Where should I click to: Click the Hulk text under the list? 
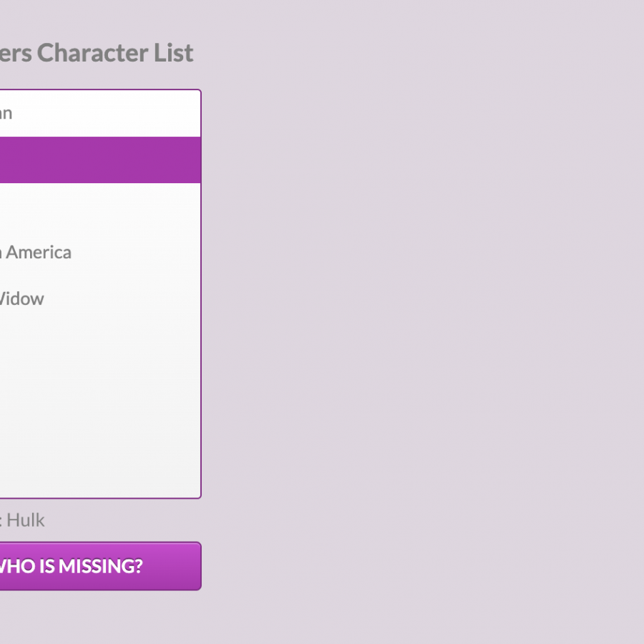click(26, 520)
